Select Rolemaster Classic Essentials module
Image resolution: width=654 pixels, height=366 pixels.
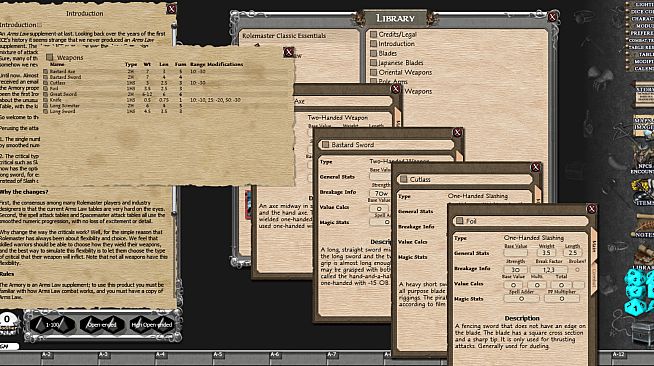point(284,36)
